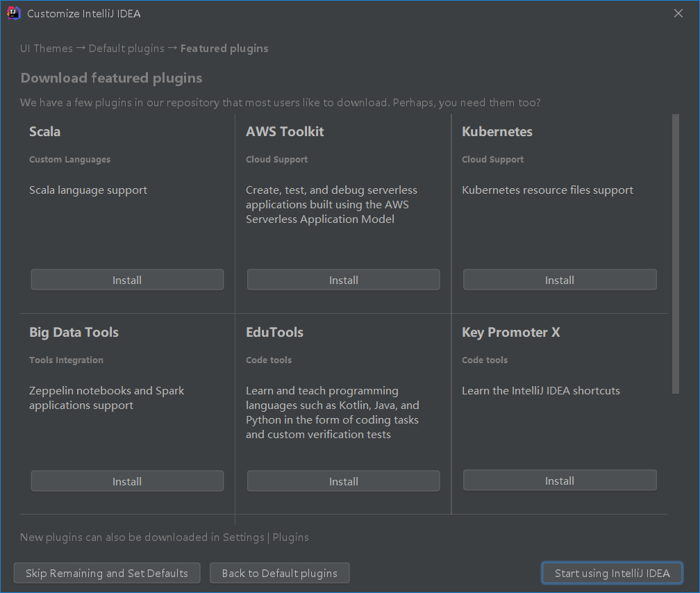
Task: Click the Zeppelin notebooks and Spark description
Action: coord(107,398)
